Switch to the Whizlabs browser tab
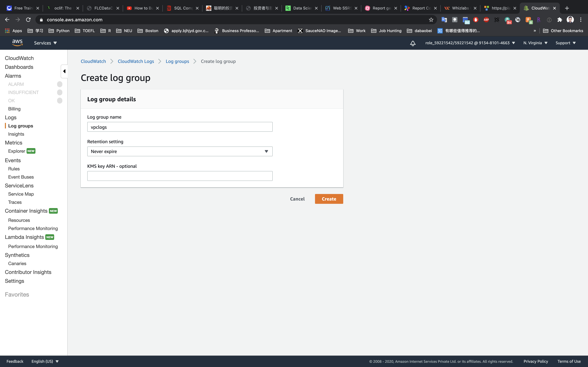 [460, 8]
